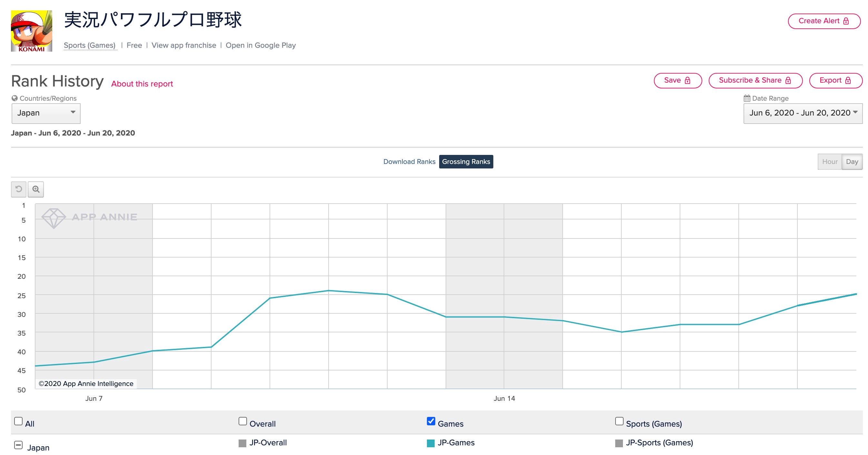This screenshot has height=455, width=868.
Task: Open the Sports (Games) category link
Action: click(x=90, y=45)
